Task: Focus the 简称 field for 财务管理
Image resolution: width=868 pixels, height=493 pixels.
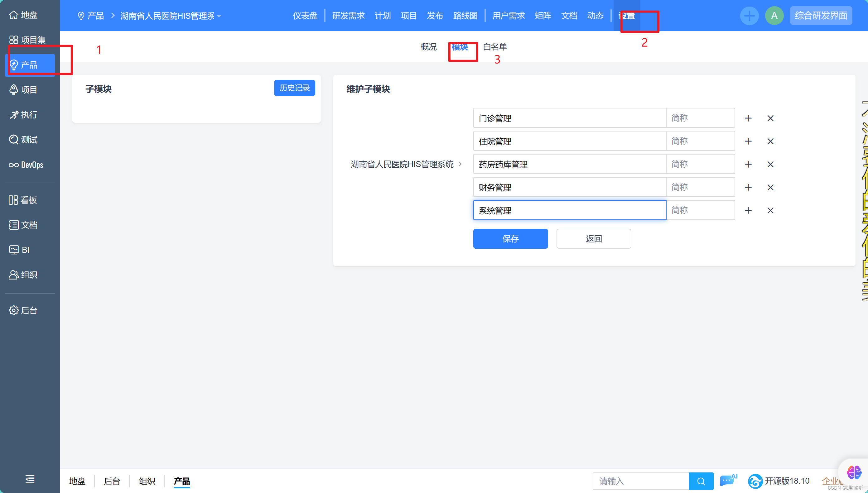Action: tap(700, 187)
